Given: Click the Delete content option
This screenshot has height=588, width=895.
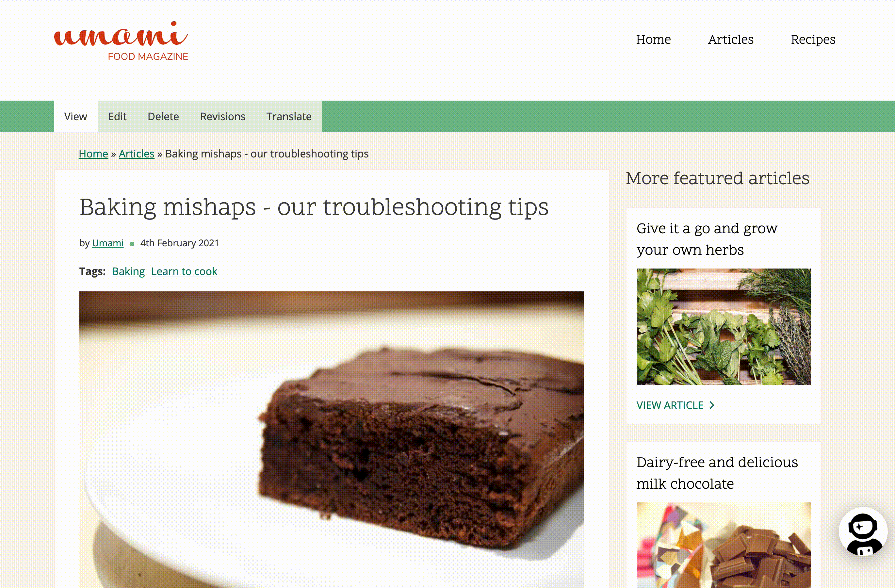Looking at the screenshot, I should pyautogui.click(x=163, y=116).
